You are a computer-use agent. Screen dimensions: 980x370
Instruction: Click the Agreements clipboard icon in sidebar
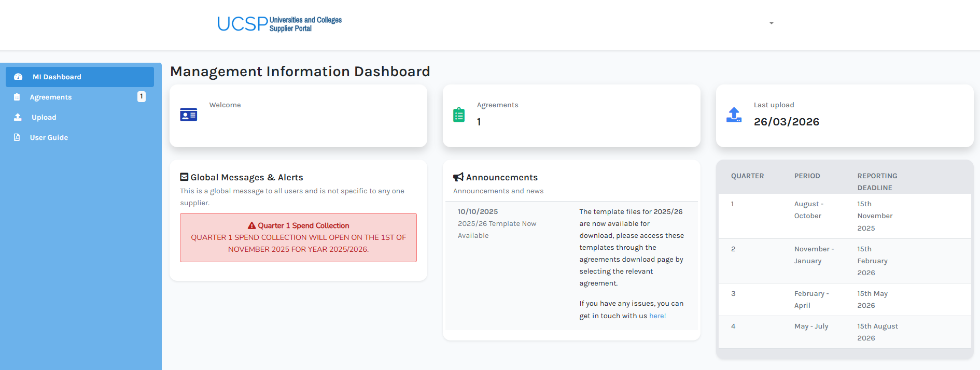coord(17,97)
